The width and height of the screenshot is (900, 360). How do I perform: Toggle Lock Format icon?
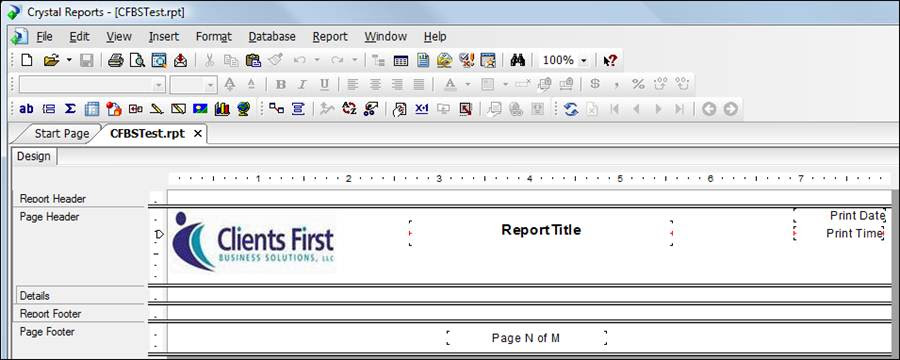pyautogui.click(x=544, y=84)
